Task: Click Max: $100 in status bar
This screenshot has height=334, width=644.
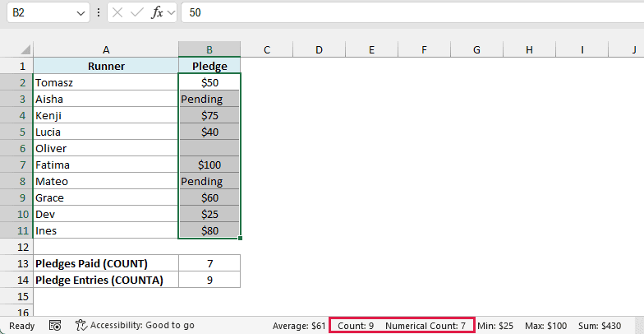Action: 545,326
